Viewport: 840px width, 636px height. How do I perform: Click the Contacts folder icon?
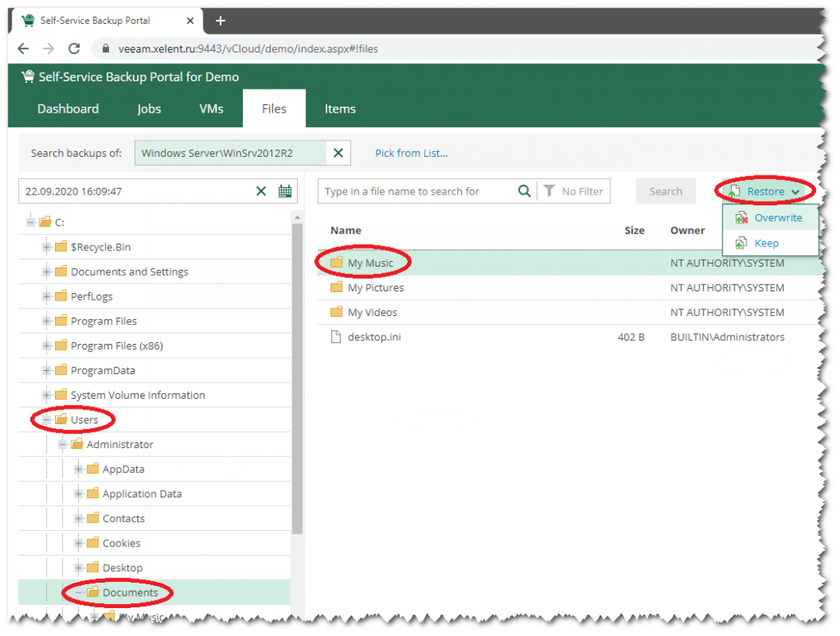click(93, 518)
